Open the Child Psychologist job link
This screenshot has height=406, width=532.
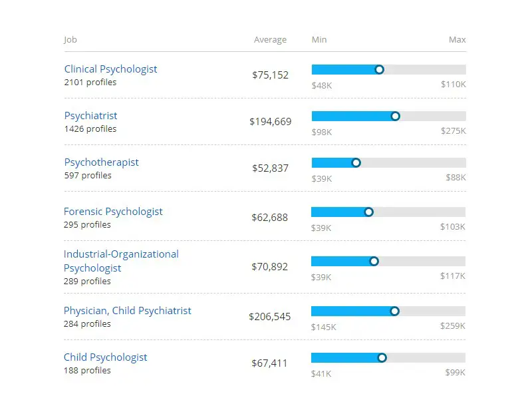pyautogui.click(x=105, y=357)
